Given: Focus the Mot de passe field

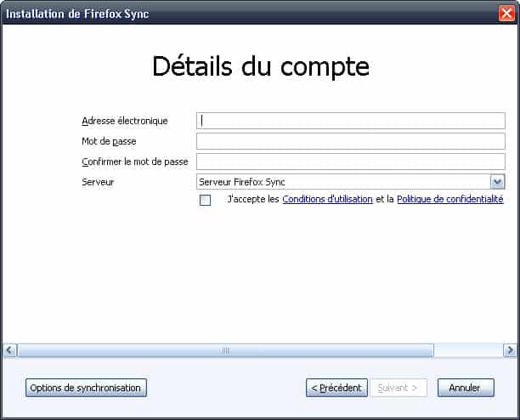Looking at the screenshot, I should [351, 141].
